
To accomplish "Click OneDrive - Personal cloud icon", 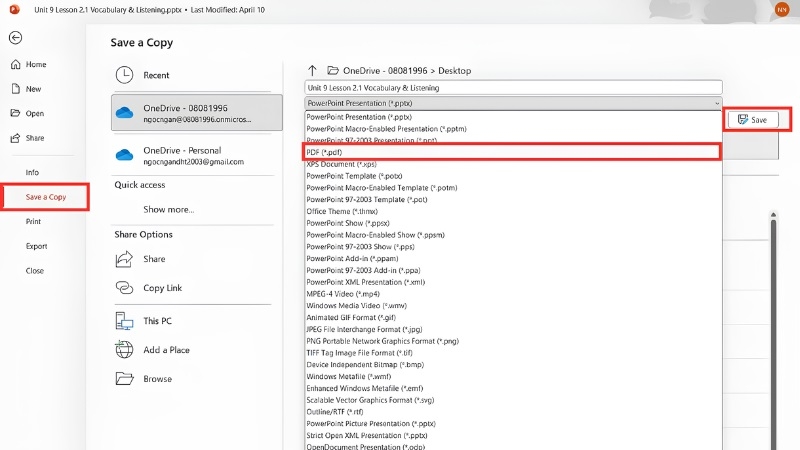I will [x=124, y=155].
